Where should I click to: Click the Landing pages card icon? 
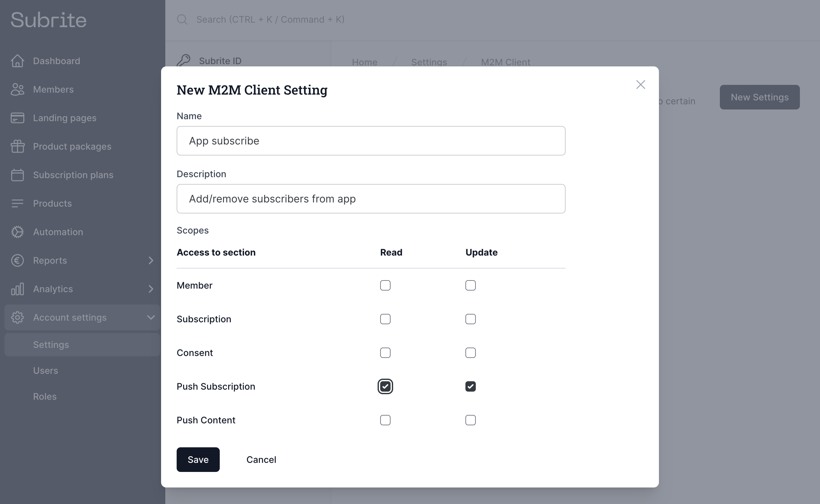(18, 118)
